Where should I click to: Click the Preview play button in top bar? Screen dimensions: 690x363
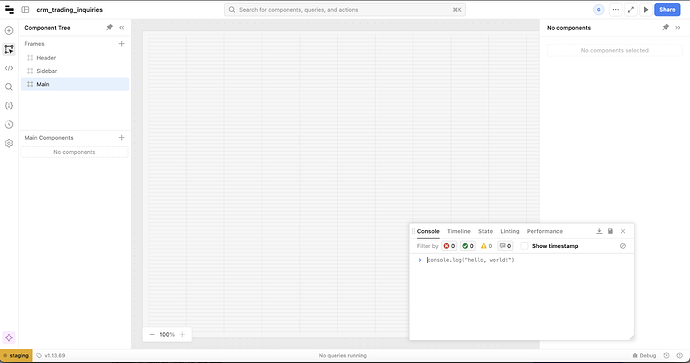(646, 10)
